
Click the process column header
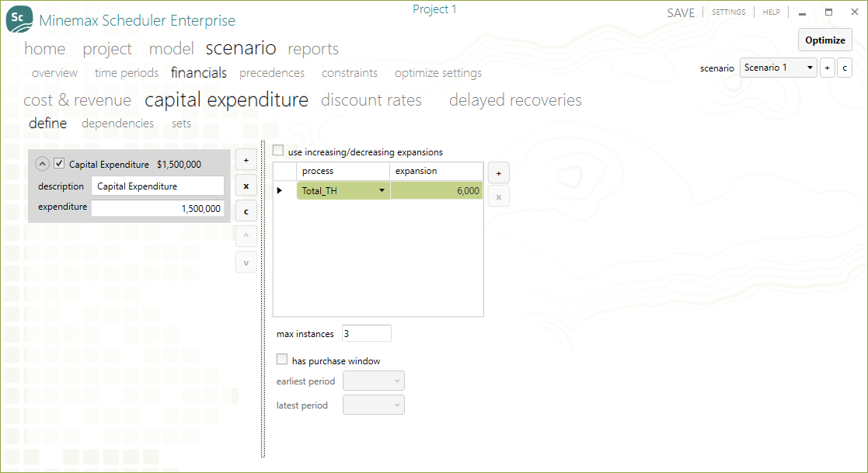(x=343, y=171)
